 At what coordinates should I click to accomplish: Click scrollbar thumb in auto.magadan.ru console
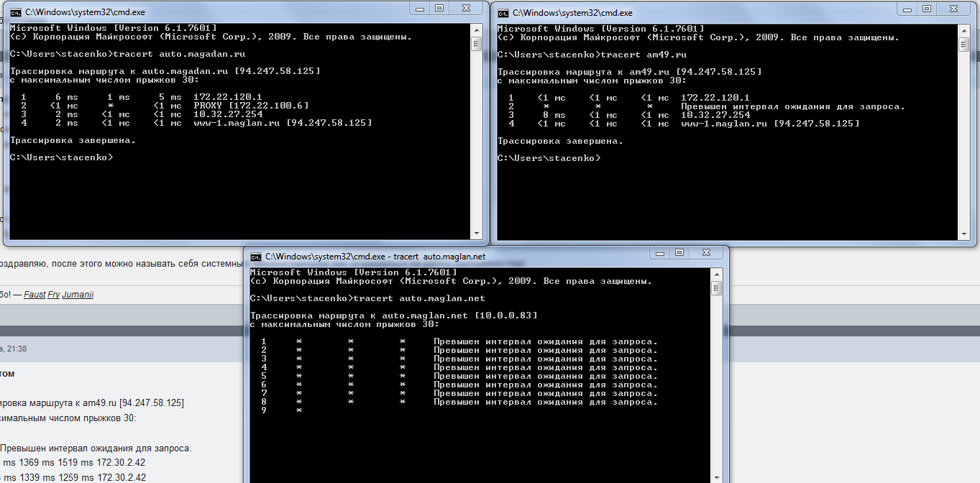click(476, 45)
